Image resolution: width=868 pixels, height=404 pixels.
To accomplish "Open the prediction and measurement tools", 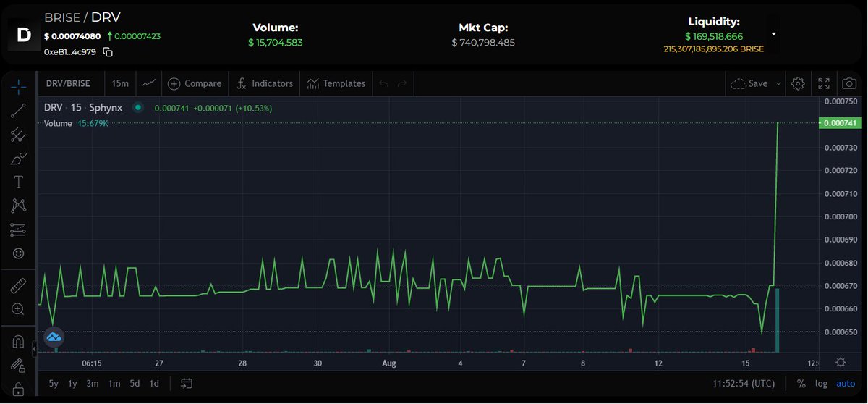I will (x=19, y=230).
